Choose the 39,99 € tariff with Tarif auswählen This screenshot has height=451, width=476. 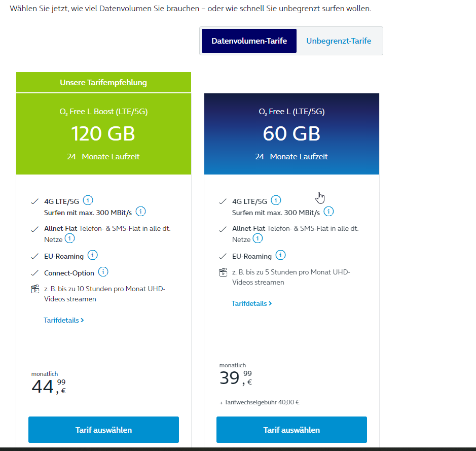coord(291,430)
